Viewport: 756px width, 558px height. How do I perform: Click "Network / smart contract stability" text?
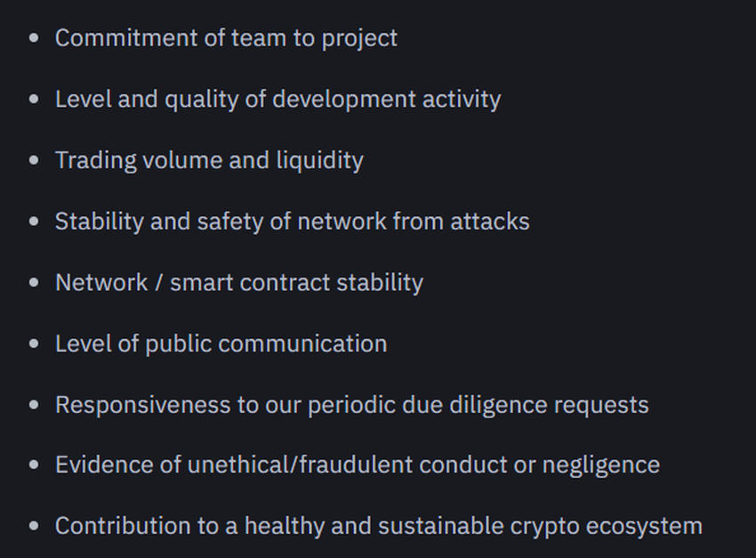coord(239,283)
